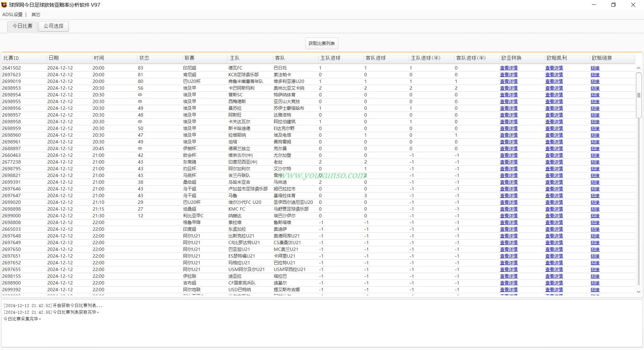644x350 pixels.
Task: Select the 提艾斯布吉娜 away team cell
Action: tap(287, 290)
